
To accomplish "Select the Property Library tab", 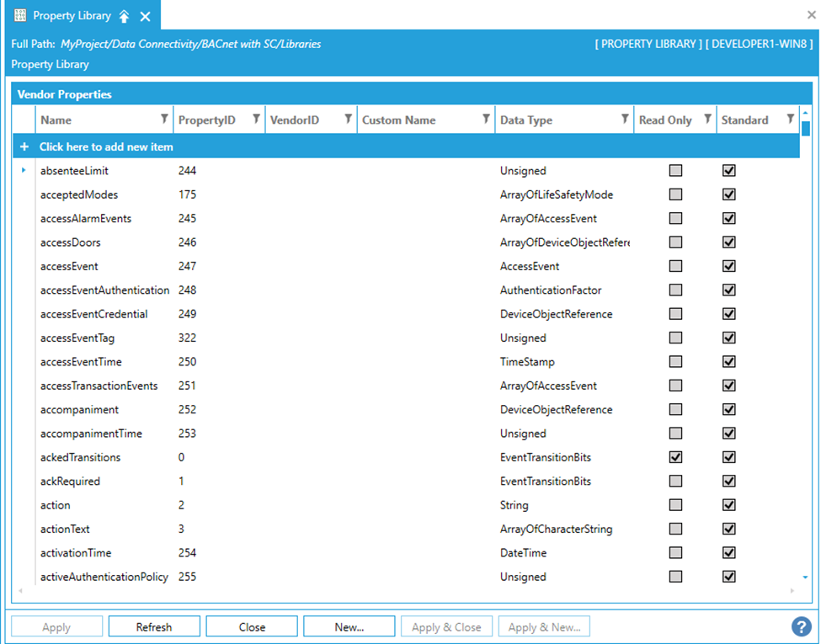I will coord(71,16).
